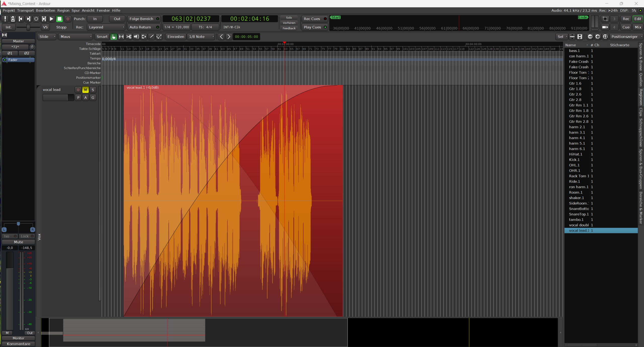
Task: Enable loop playback icon
Action: pos(36,19)
